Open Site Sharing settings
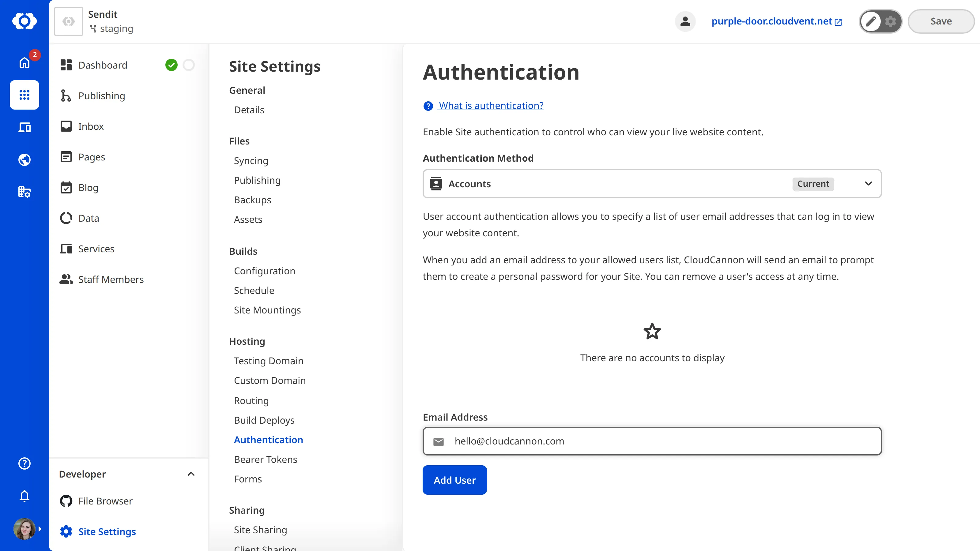 pyautogui.click(x=260, y=530)
